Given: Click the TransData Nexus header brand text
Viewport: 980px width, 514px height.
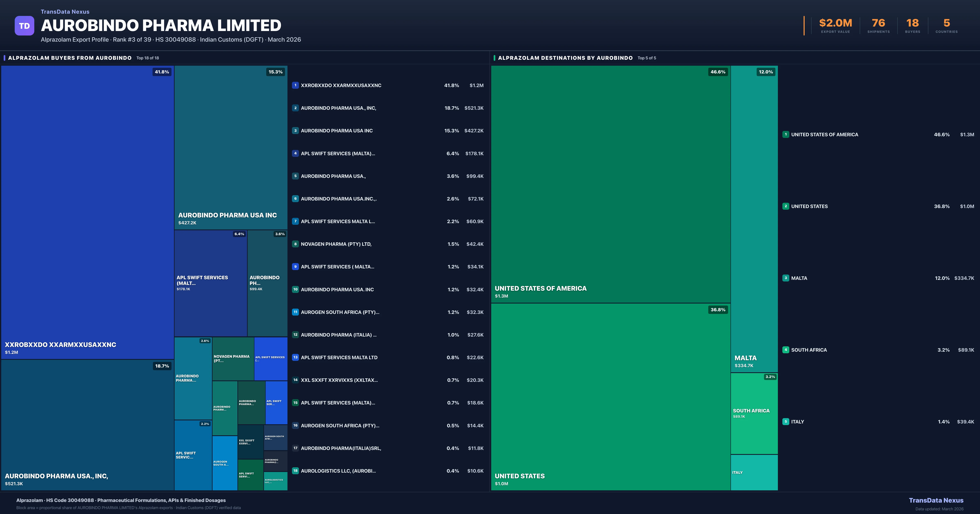Looking at the screenshot, I should click(65, 12).
